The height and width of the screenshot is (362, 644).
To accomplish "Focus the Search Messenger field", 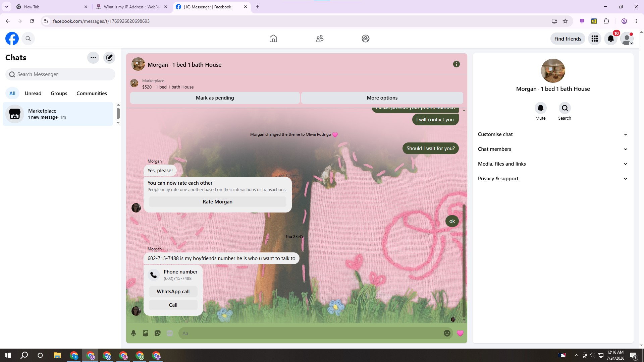I will (x=60, y=74).
